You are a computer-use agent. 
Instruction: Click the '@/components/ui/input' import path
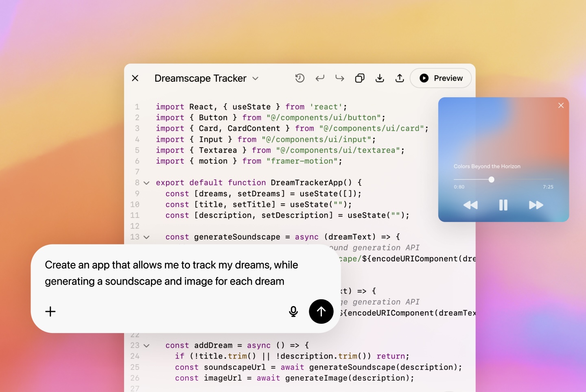pos(317,139)
